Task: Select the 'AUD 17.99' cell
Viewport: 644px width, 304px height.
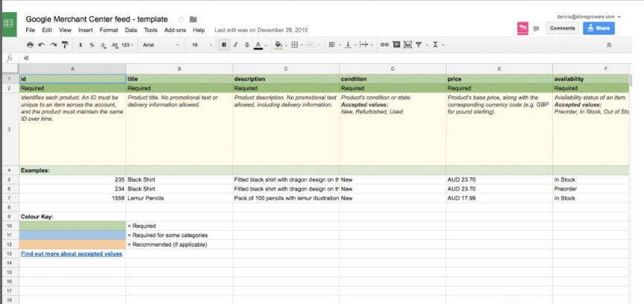Action: (500, 198)
